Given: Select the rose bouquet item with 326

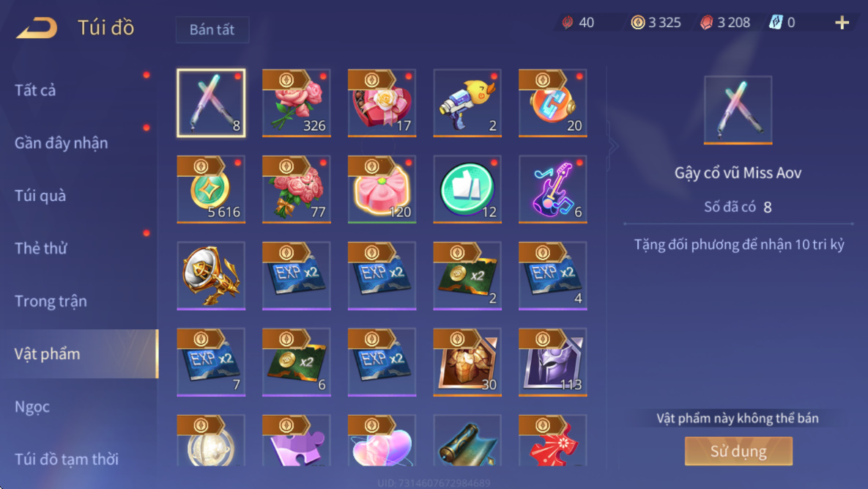Looking at the screenshot, I should click(296, 103).
